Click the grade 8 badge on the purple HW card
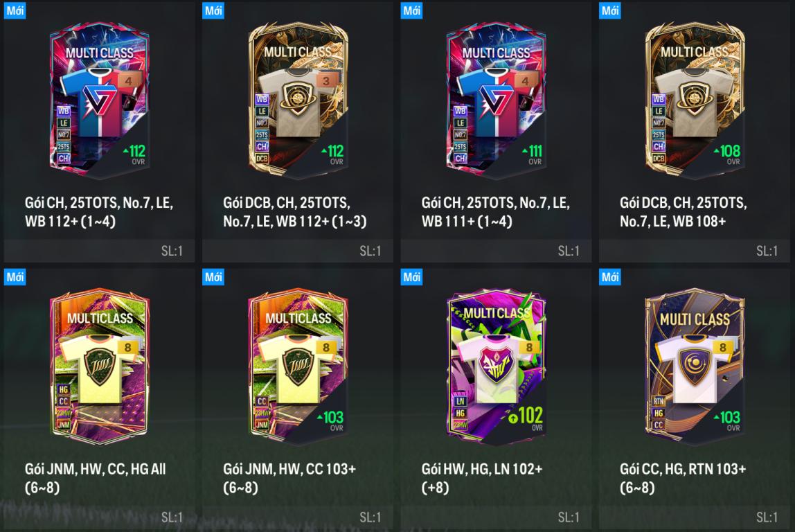This screenshot has width=795, height=532. 529,347
